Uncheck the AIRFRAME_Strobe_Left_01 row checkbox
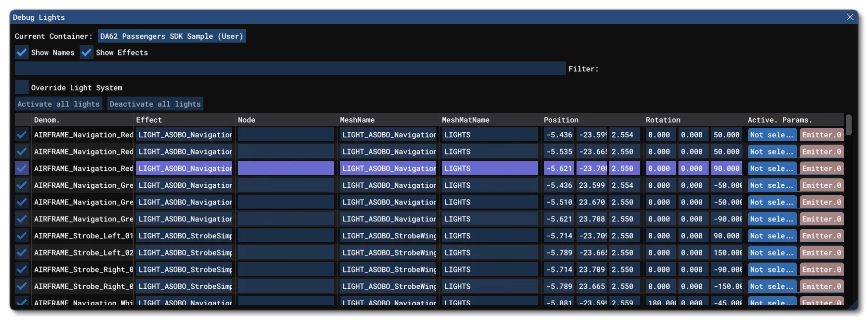The height and width of the screenshot is (320, 868). point(21,235)
